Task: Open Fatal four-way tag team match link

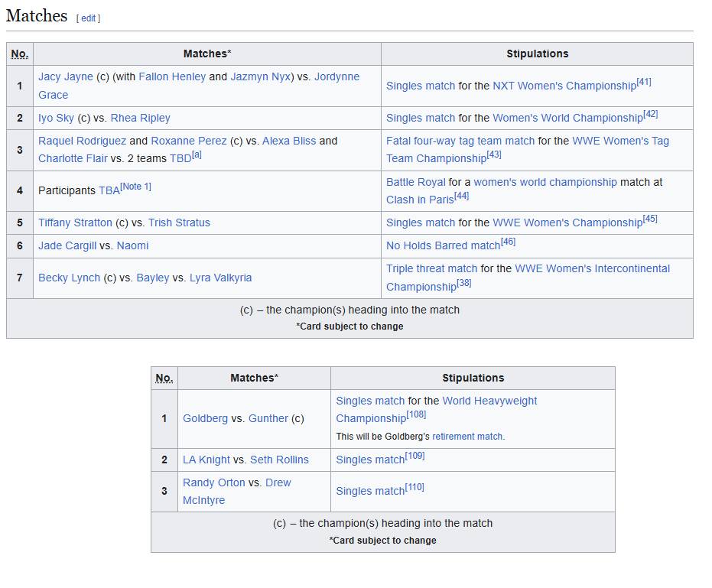Action: (460, 141)
